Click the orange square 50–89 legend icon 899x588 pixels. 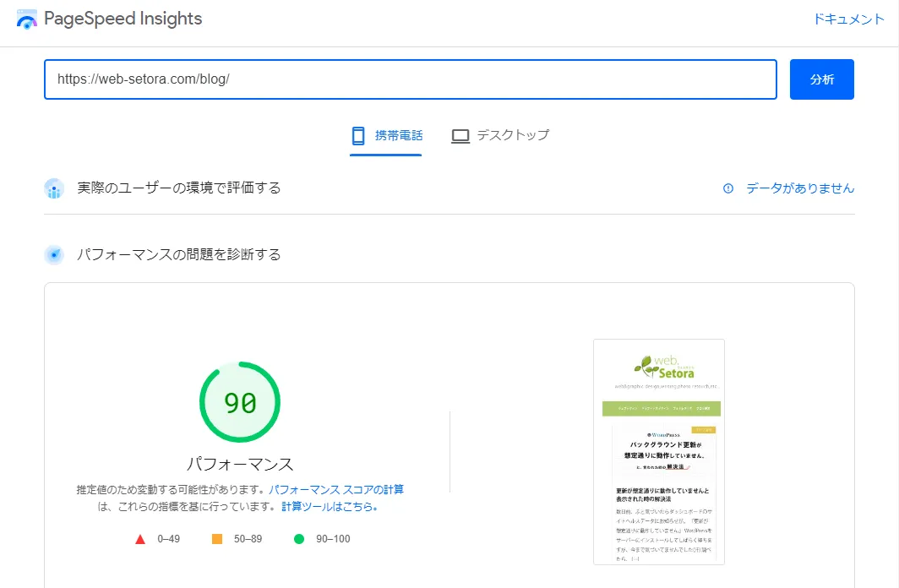pos(217,539)
